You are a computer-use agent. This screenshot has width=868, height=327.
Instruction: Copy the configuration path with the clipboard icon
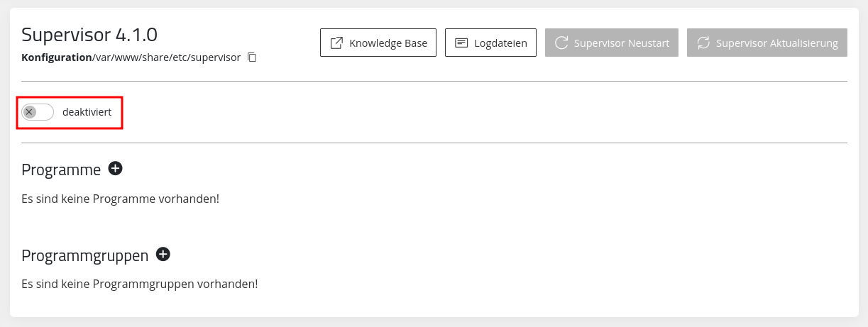(x=252, y=57)
